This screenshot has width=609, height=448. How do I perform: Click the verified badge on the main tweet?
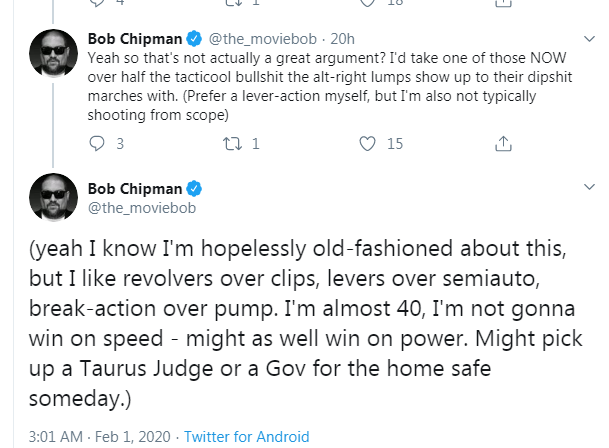(x=194, y=188)
